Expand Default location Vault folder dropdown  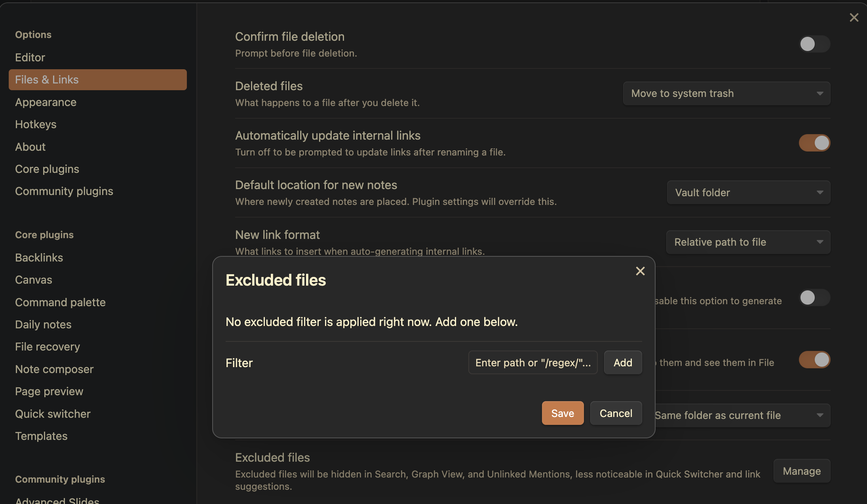[x=748, y=193]
